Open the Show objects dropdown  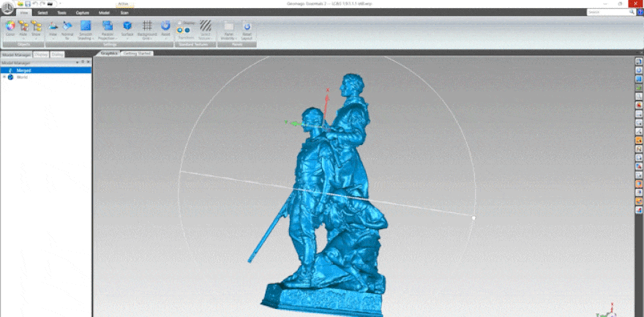click(36, 29)
